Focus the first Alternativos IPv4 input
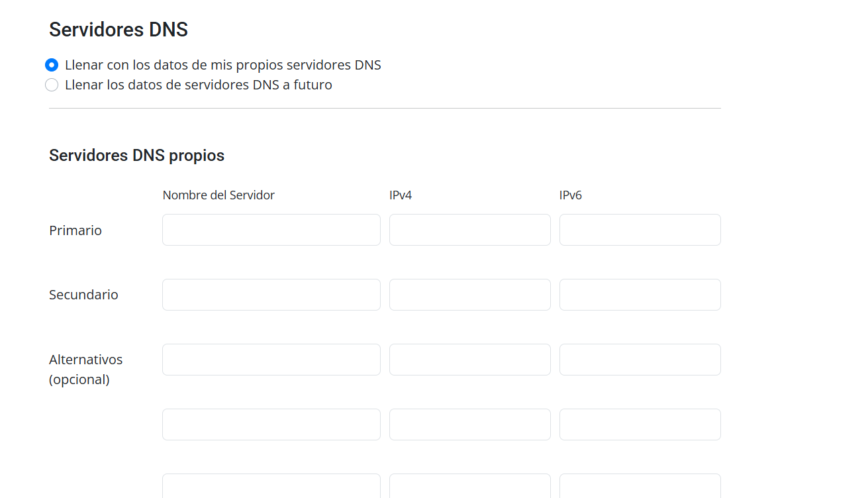The image size is (868, 498). [470, 360]
